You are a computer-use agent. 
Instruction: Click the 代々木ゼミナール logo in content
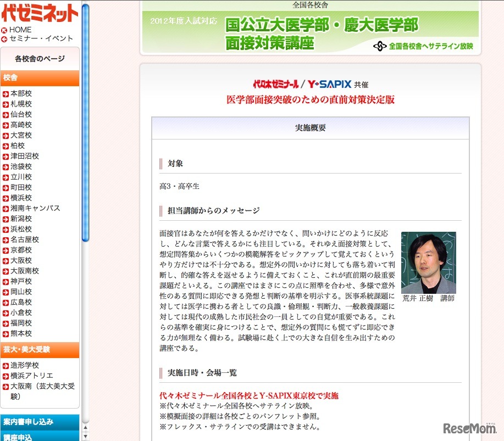276,84
